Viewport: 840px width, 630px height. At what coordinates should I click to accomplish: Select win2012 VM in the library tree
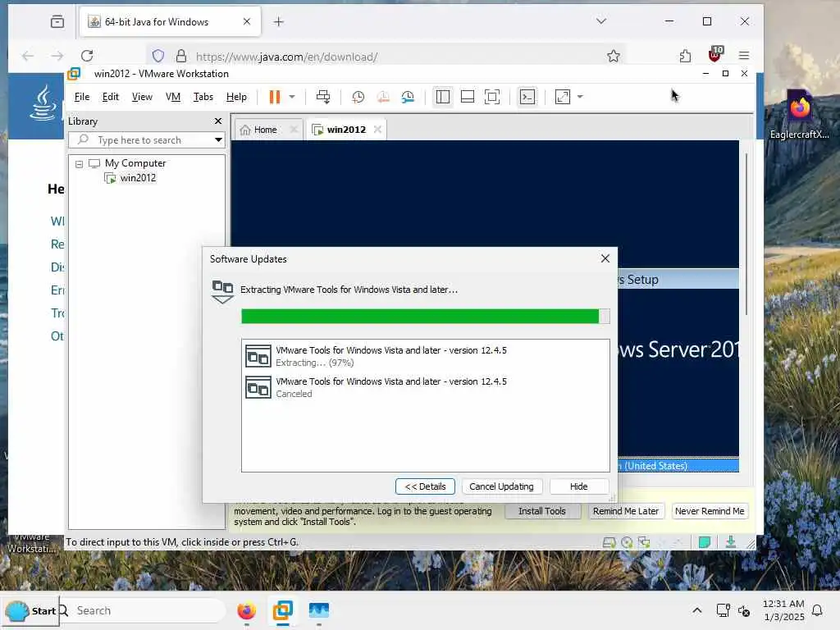(x=138, y=178)
